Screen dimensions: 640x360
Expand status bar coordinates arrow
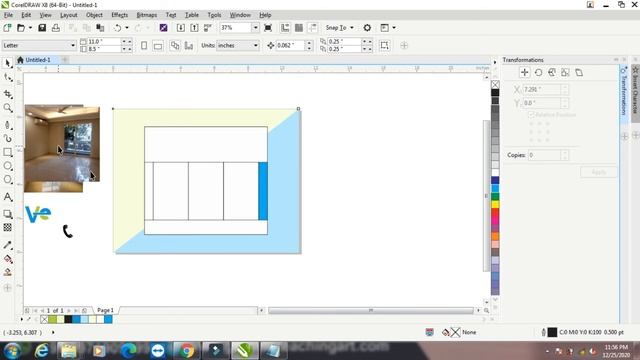pyautogui.click(x=53, y=332)
